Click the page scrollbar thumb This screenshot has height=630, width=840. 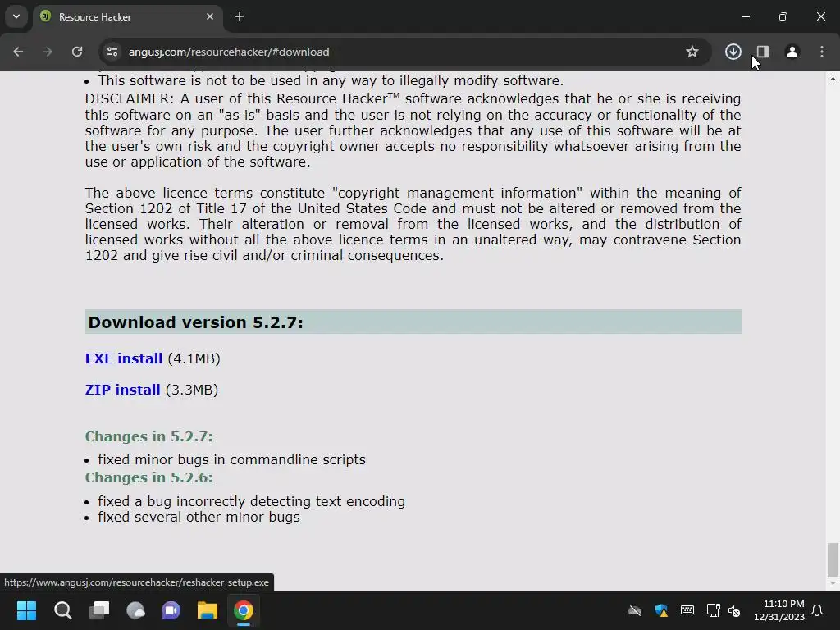coord(833,559)
